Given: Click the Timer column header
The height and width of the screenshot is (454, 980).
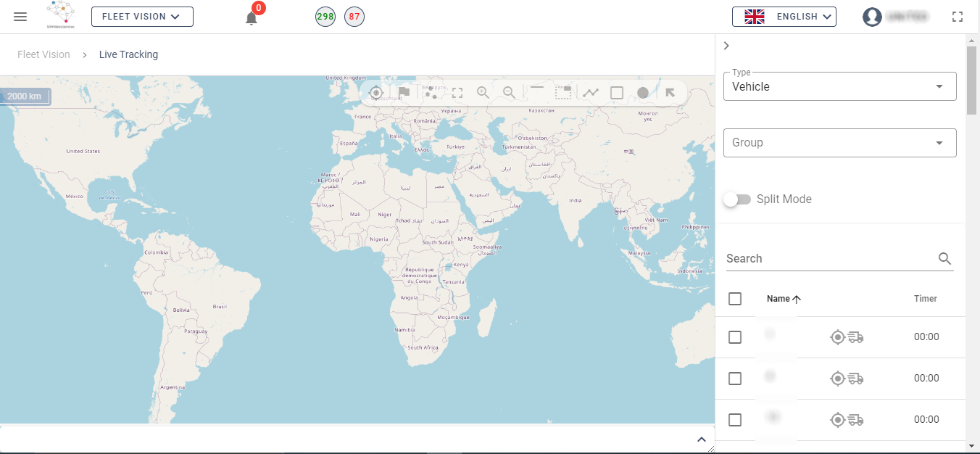Looking at the screenshot, I should (x=926, y=299).
